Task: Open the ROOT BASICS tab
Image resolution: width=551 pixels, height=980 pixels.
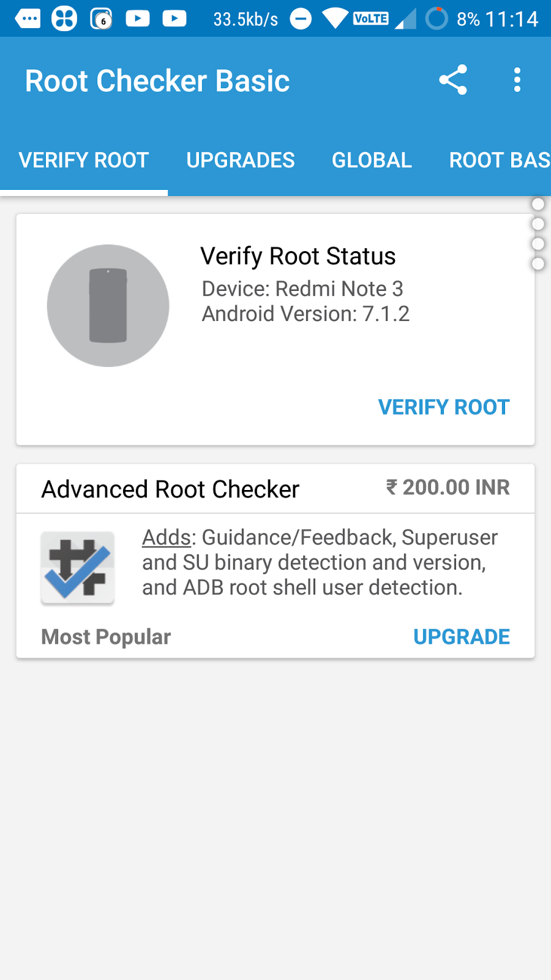Action: pos(499,160)
